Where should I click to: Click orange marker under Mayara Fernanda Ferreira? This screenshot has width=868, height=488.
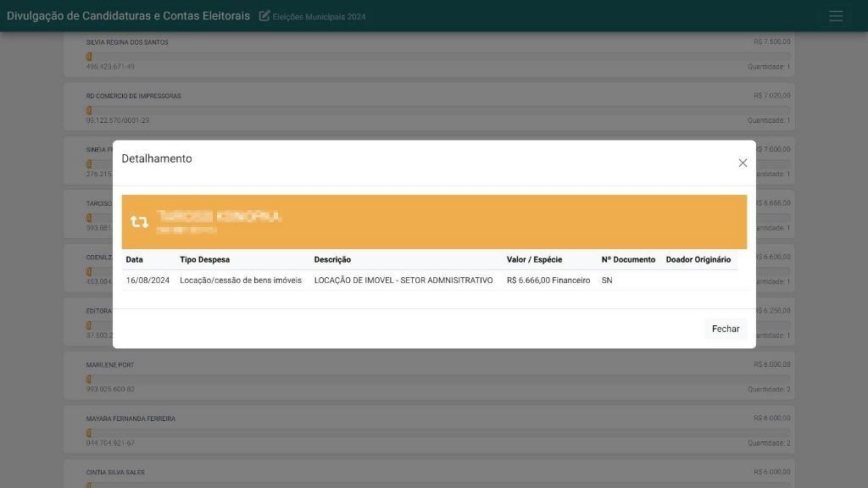89,433
